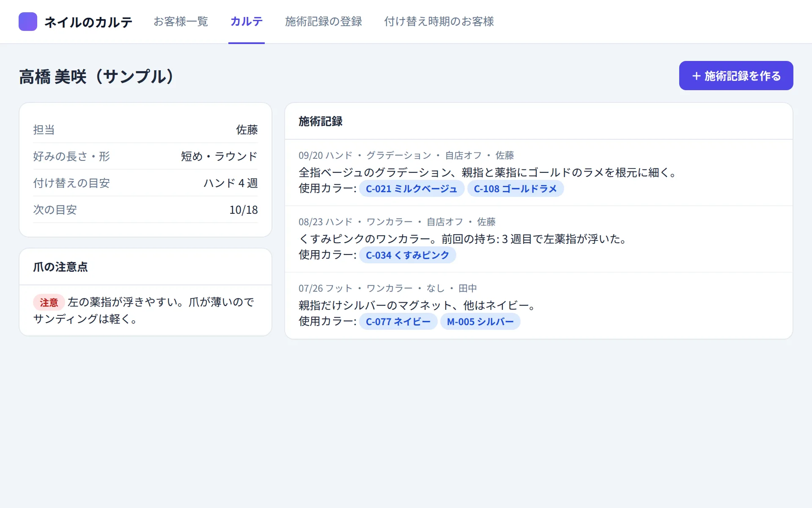Click the 09/20 ハンド record header line
812x508 pixels.
pyautogui.click(x=406, y=155)
